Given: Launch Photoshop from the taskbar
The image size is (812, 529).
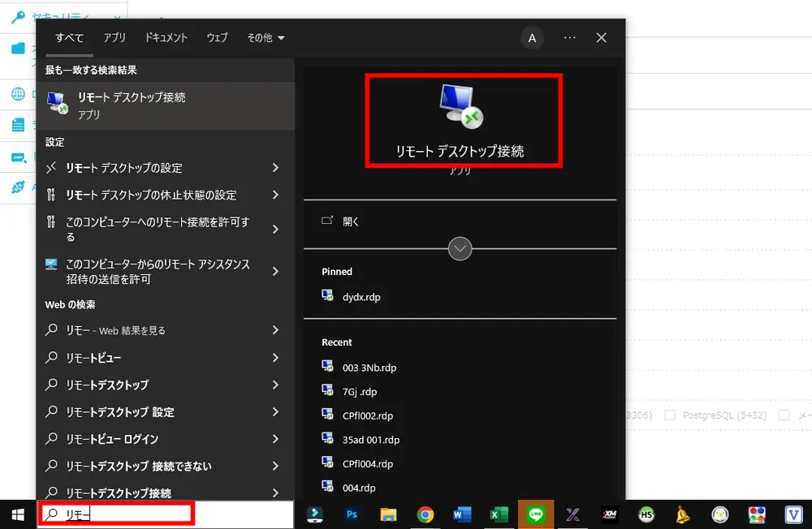Looking at the screenshot, I should pos(350,514).
